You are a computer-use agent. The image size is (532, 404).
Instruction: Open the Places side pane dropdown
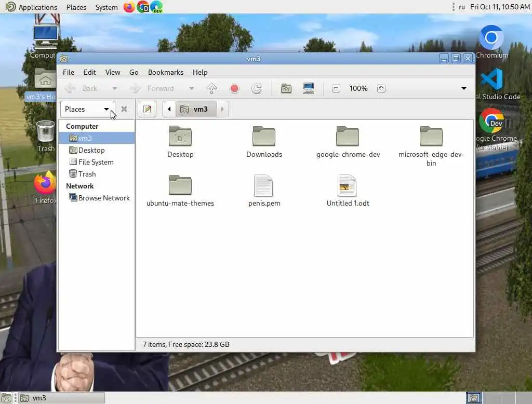87,109
